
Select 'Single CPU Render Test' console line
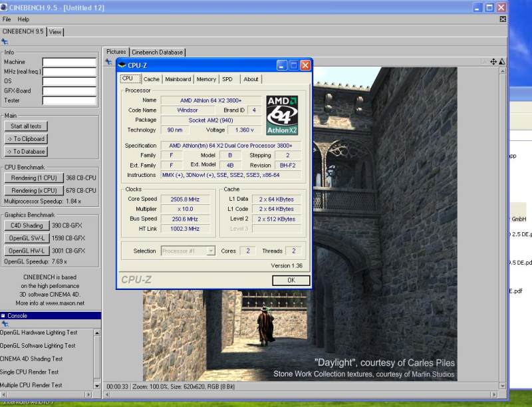click(29, 372)
